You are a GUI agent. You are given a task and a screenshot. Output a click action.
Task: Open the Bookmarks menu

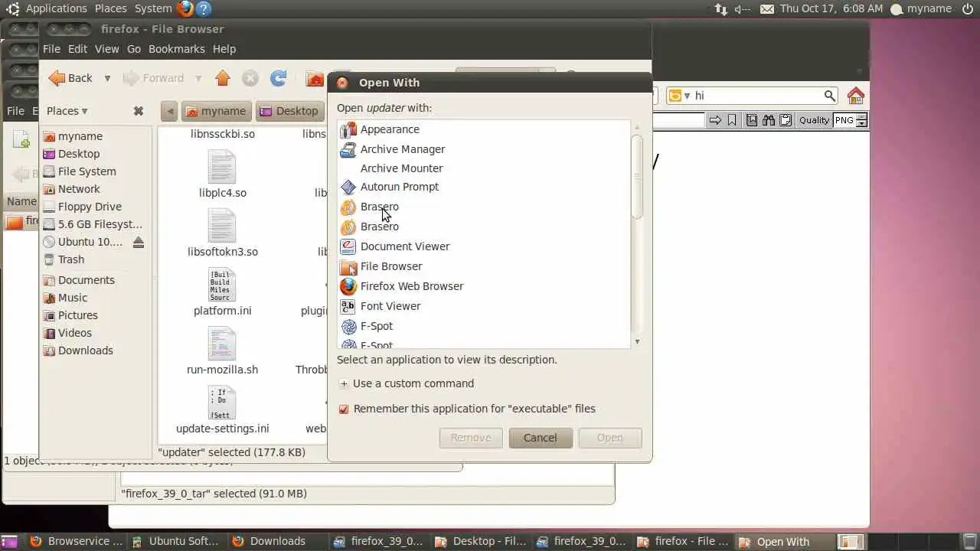tap(177, 49)
